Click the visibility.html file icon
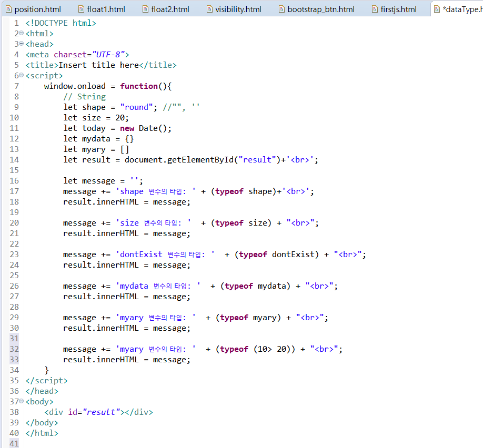Image resolution: width=483 pixels, height=448 pixels. tap(209, 9)
